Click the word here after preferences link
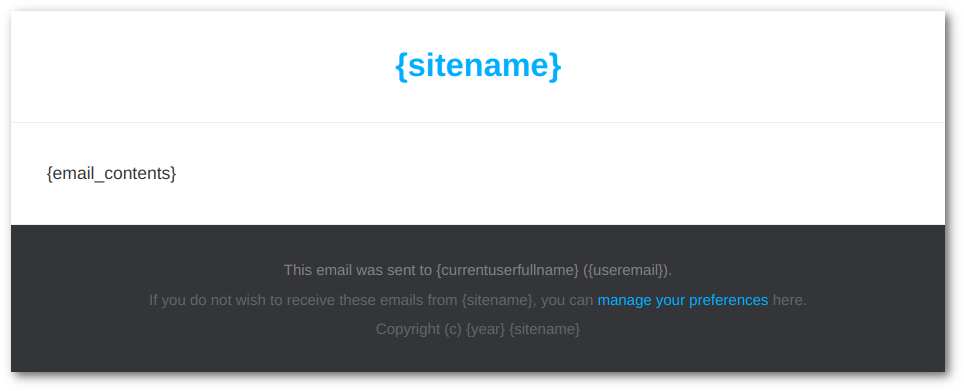 pos(787,300)
